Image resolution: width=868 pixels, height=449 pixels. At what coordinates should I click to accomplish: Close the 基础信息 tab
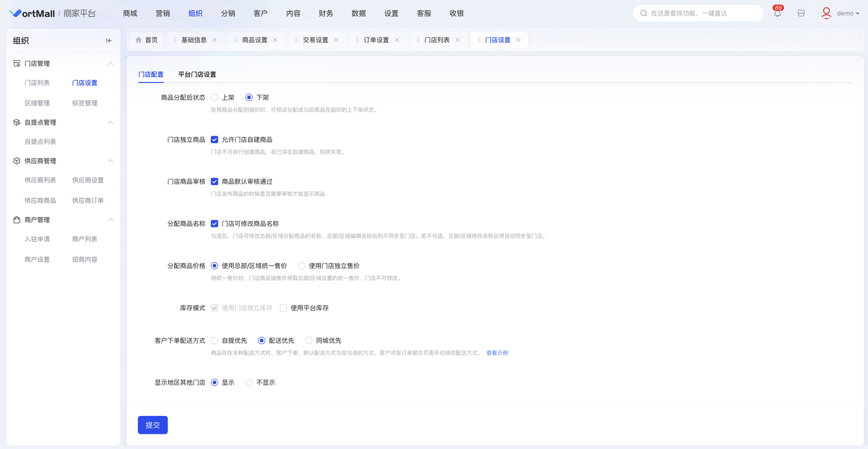(x=215, y=40)
